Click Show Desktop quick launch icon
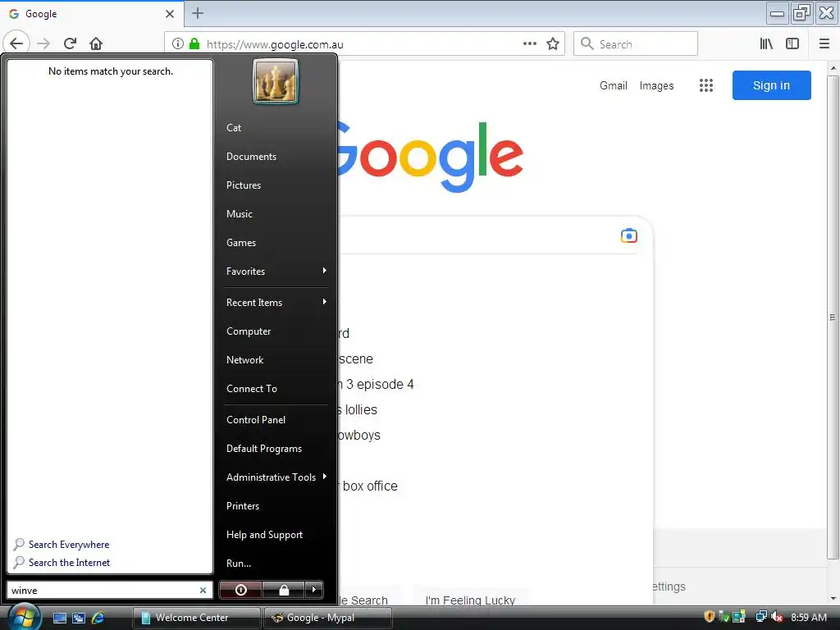Viewport: 840px width, 630px height. click(x=60, y=618)
